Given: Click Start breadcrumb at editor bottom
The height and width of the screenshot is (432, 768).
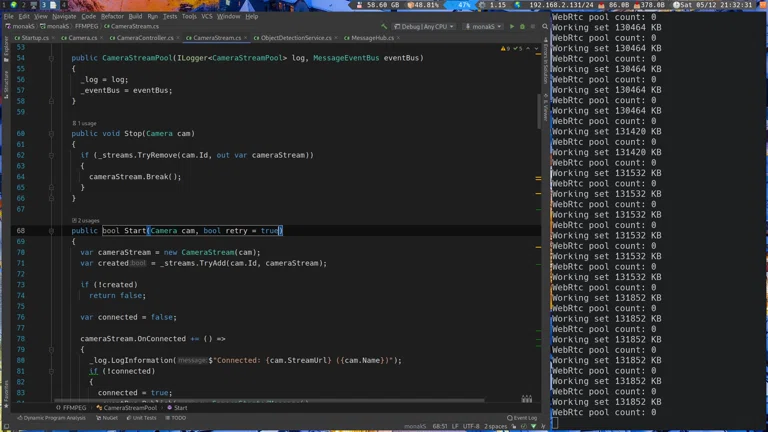Looking at the screenshot, I should (177, 408).
